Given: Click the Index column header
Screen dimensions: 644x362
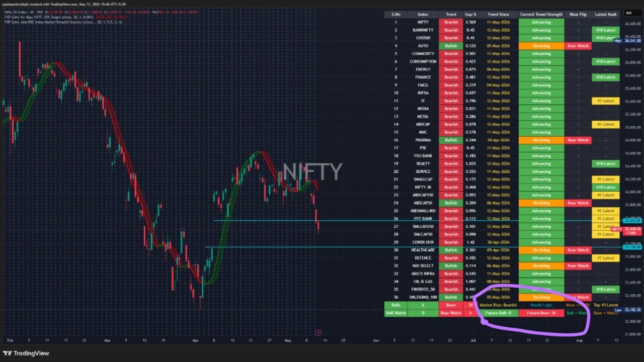Looking at the screenshot, I should 423,14.
